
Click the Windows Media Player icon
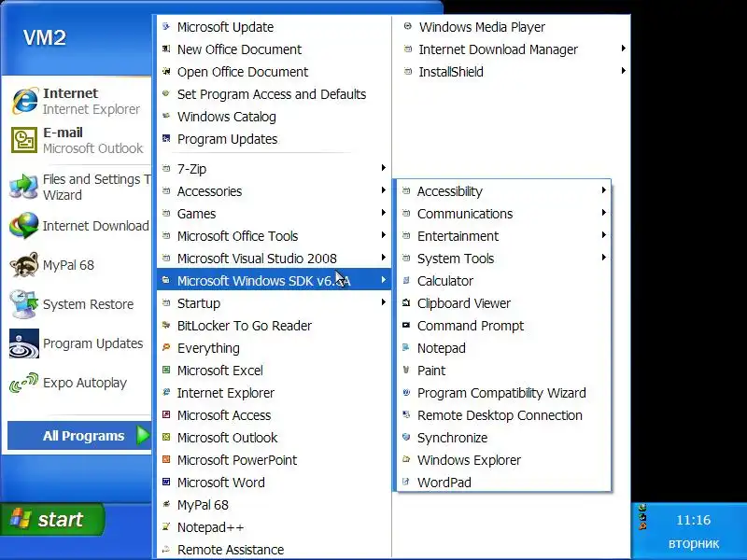coord(408,26)
